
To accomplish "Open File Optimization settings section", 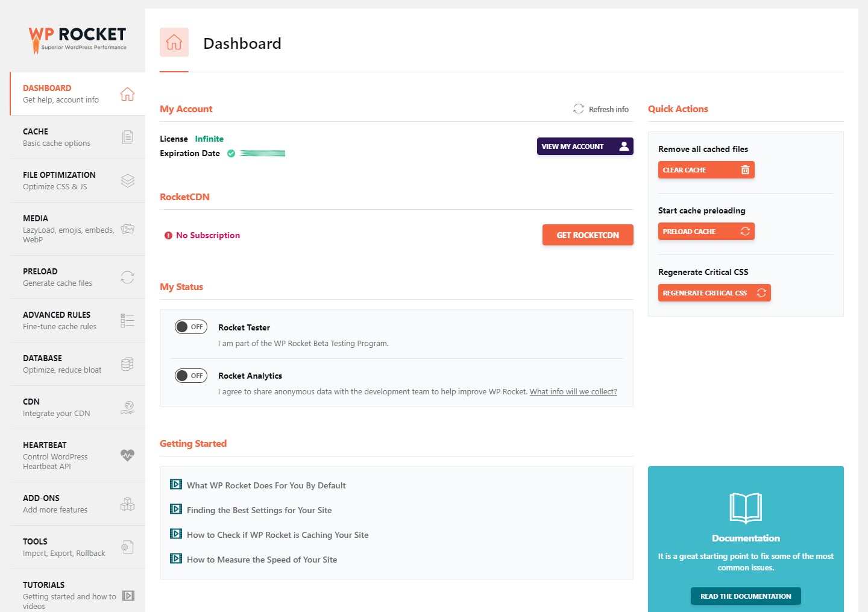I will (x=78, y=181).
